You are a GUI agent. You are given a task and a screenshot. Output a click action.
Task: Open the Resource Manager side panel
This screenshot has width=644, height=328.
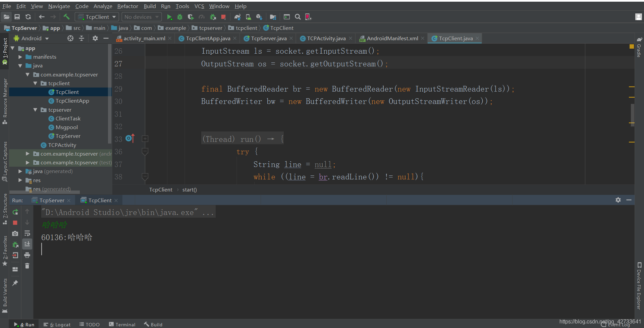click(5, 101)
